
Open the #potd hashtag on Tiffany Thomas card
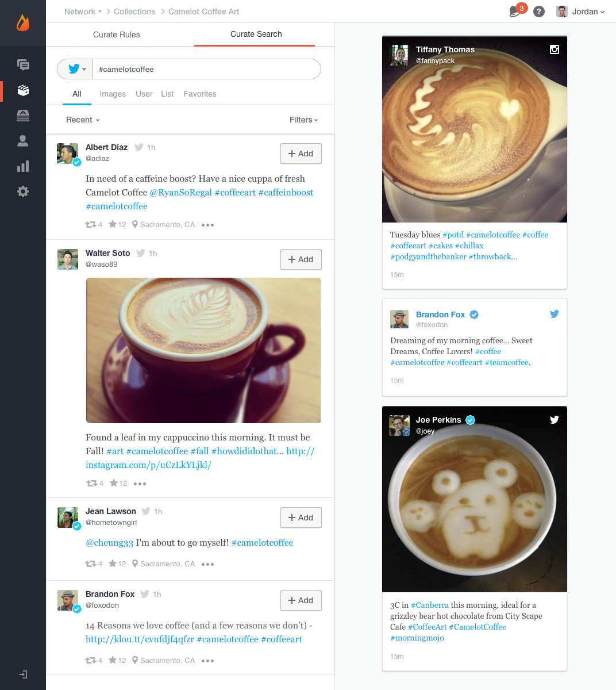pyautogui.click(x=453, y=235)
